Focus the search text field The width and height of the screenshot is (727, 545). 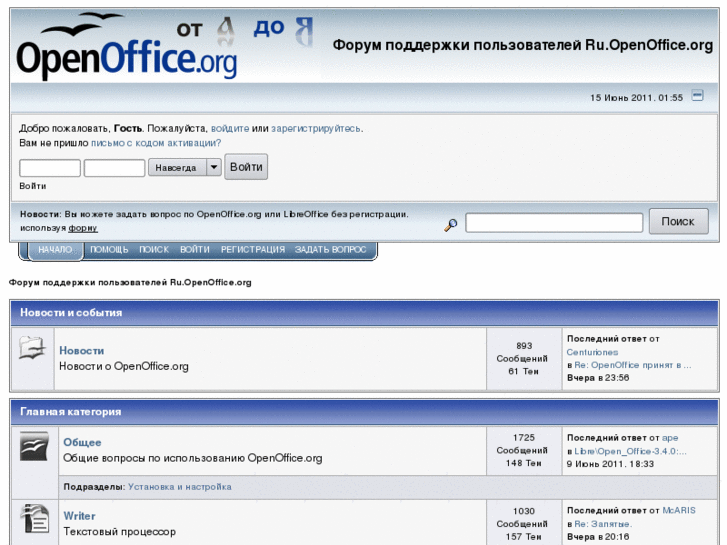coord(554,223)
